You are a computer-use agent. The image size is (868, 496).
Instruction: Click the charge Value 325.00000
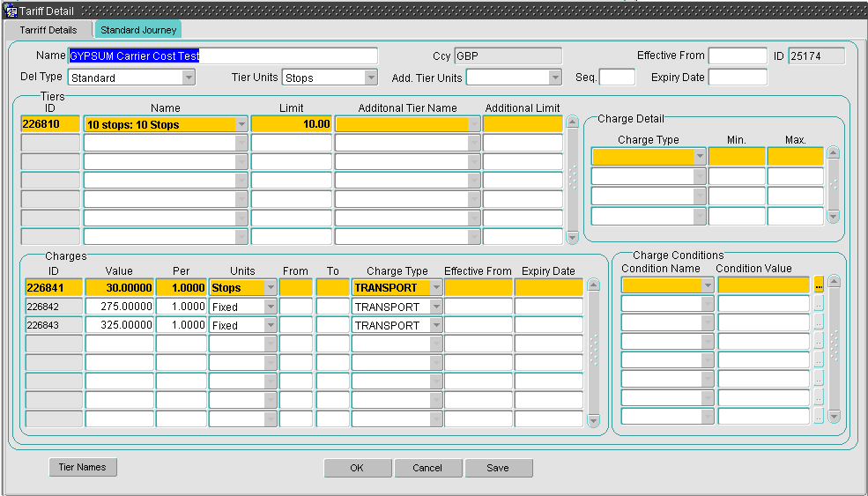point(119,325)
